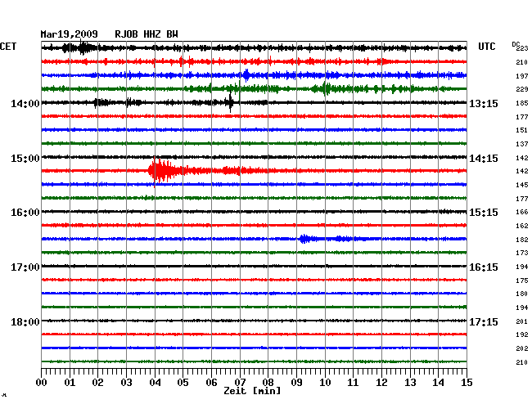The image size is (532, 404).
Task: Click DC value 162
Action: coord(522,226)
